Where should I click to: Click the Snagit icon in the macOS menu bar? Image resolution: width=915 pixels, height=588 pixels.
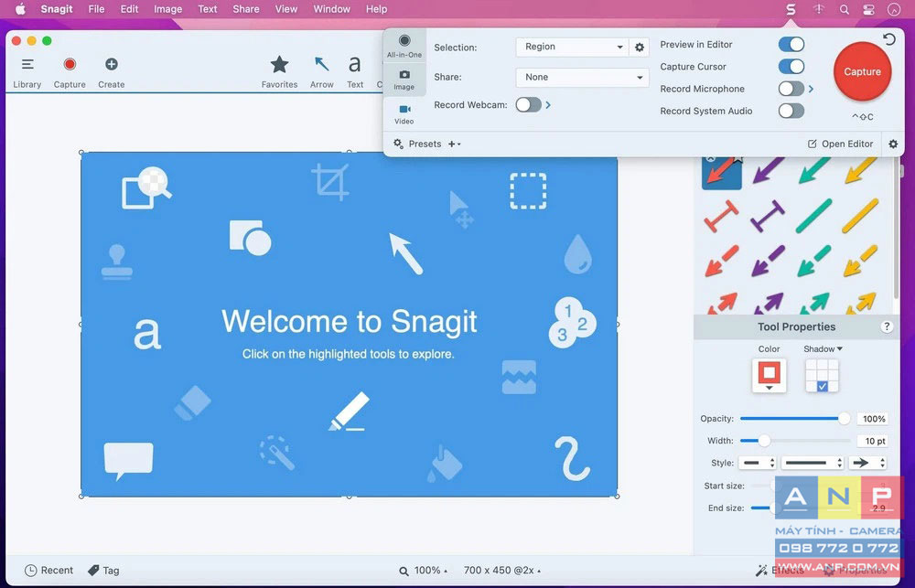click(791, 9)
